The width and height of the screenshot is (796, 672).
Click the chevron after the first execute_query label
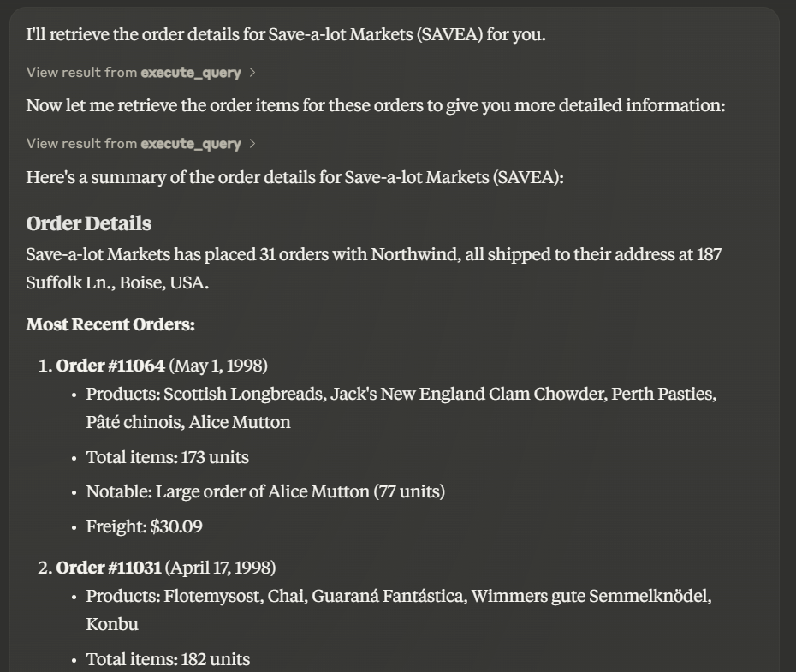[x=252, y=73]
